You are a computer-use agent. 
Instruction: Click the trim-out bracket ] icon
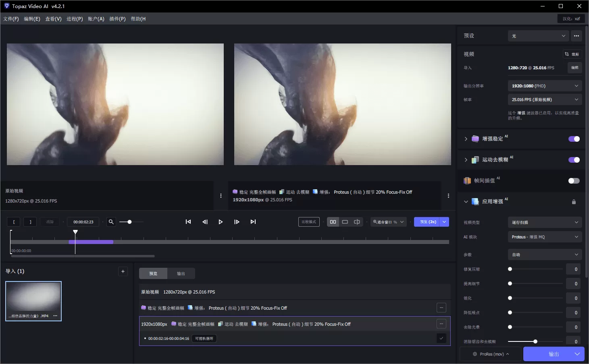pyautogui.click(x=30, y=221)
